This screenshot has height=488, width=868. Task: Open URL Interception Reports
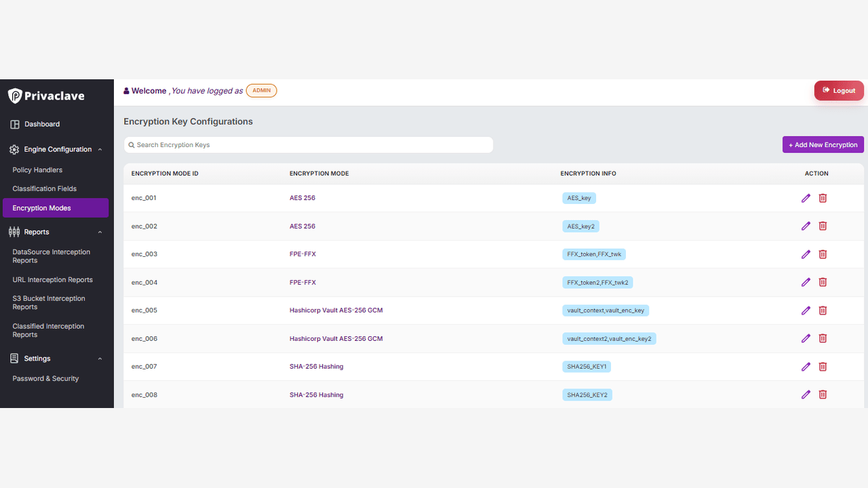click(x=53, y=279)
